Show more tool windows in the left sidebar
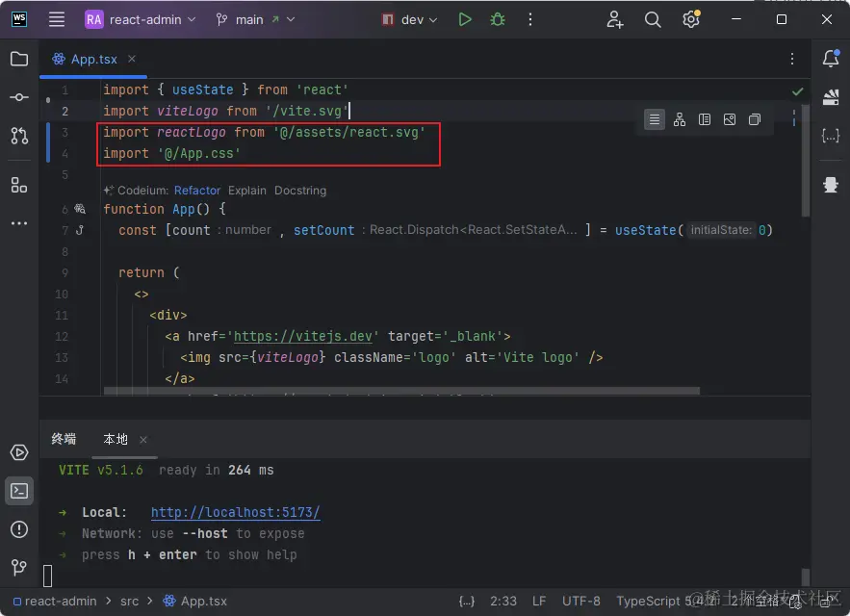The height and width of the screenshot is (616, 850). [x=19, y=223]
